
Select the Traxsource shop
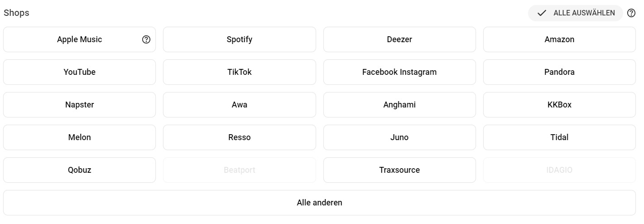click(x=399, y=170)
